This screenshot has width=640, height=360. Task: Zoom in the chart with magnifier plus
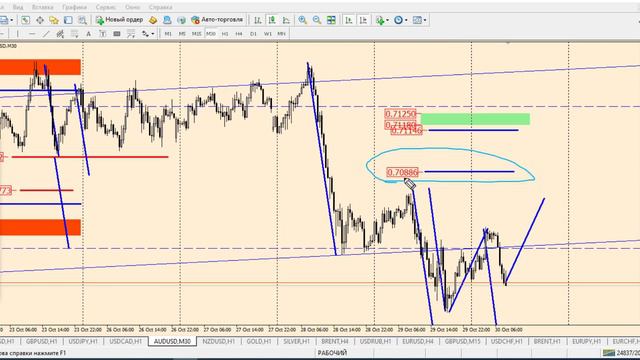click(x=302, y=20)
